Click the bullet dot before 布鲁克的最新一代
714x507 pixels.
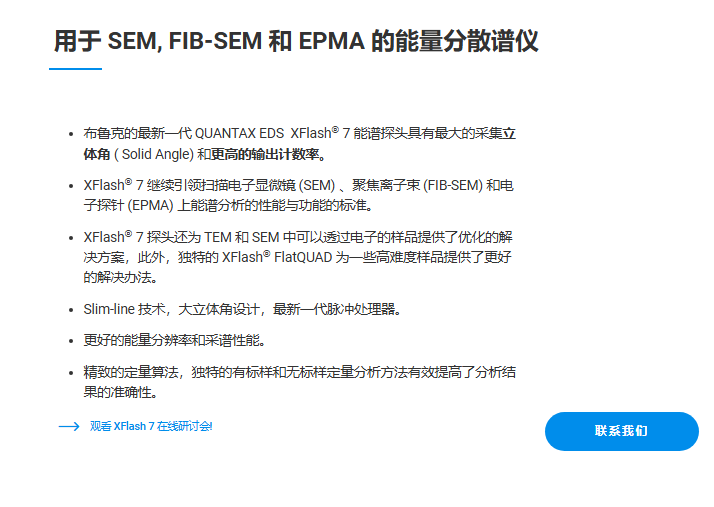click(71, 134)
